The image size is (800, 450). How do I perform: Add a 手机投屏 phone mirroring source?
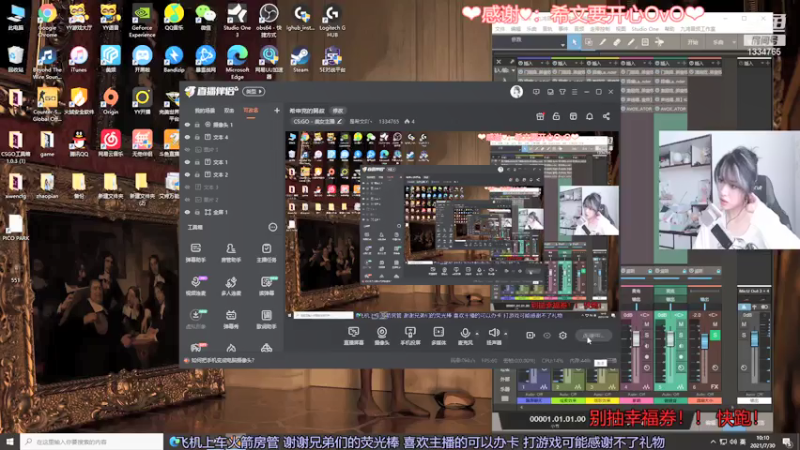(410, 336)
